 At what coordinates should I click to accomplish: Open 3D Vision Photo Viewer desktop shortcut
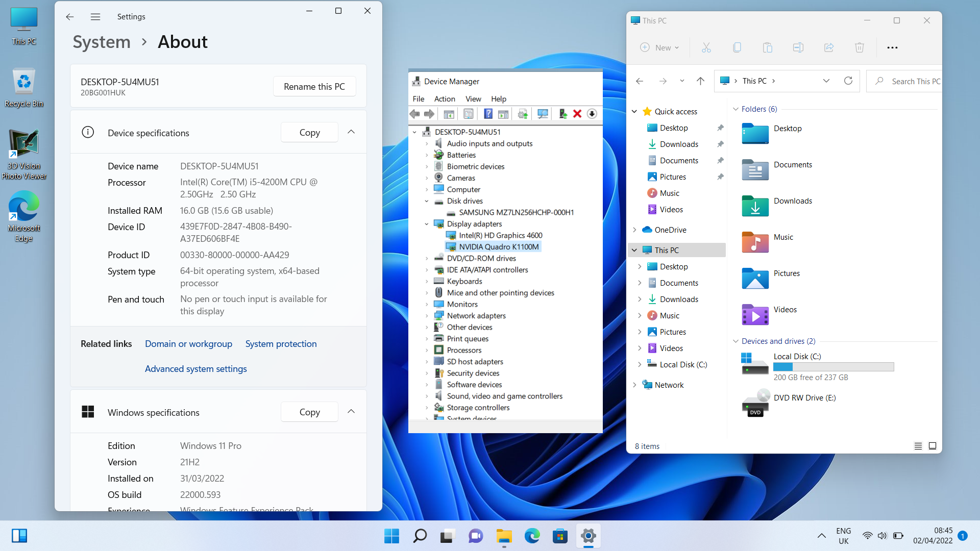tap(24, 154)
